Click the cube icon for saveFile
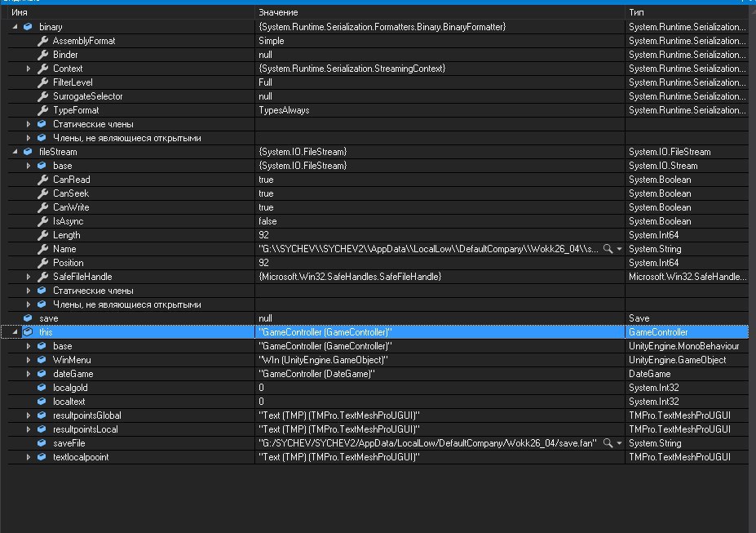 click(42, 443)
